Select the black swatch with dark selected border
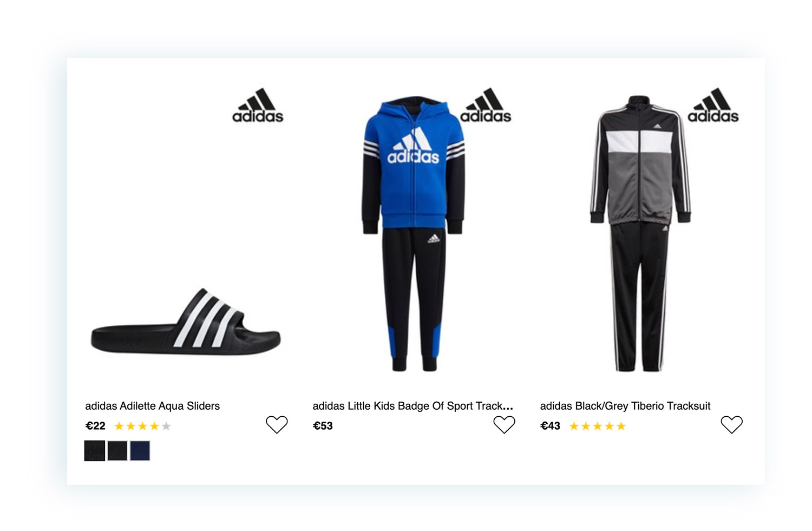The width and height of the screenshot is (812, 531). pos(95,451)
